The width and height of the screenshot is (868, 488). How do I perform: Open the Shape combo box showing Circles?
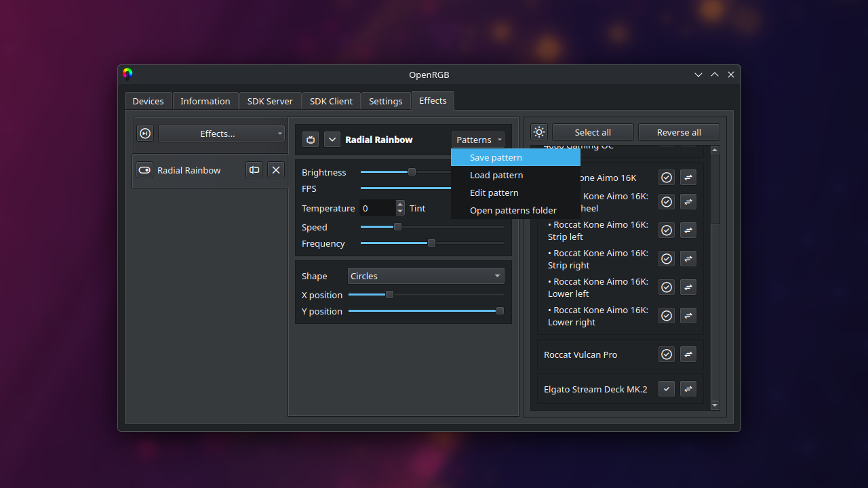[x=426, y=276]
